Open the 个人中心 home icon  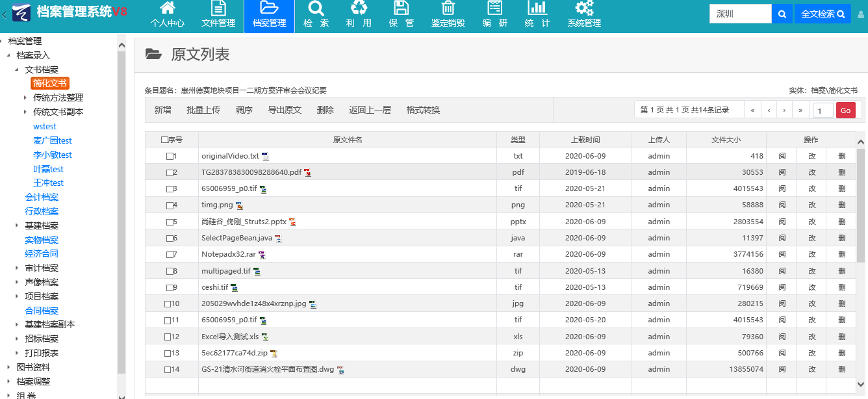point(167,8)
